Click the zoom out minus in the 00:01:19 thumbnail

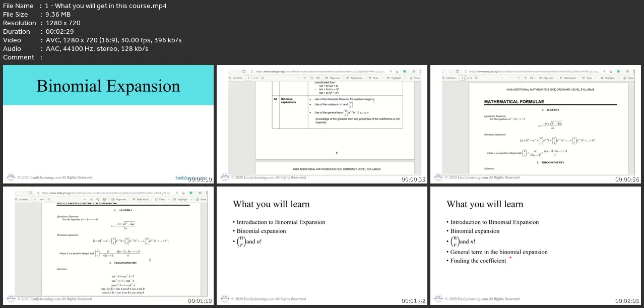(x=85, y=200)
